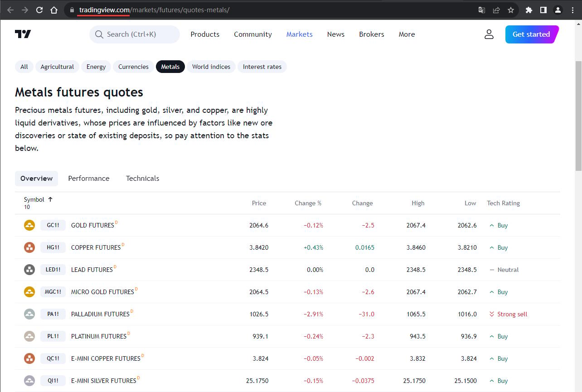This screenshot has width=582, height=392.
Task: Select the Currencies filter chip
Action: [133, 67]
